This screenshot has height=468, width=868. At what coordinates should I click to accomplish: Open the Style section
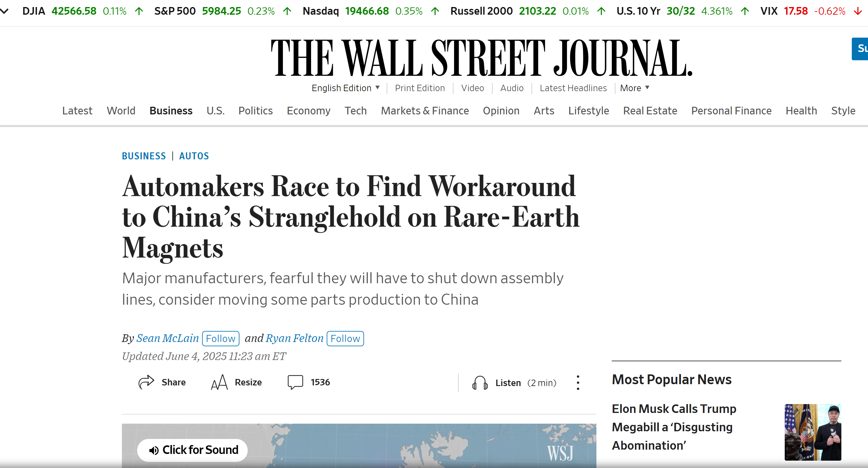(x=843, y=110)
